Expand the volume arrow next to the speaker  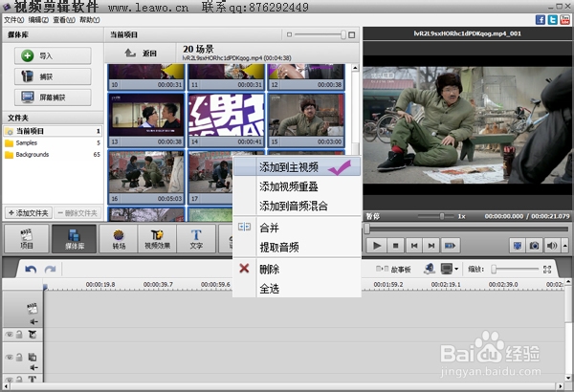[565, 246]
